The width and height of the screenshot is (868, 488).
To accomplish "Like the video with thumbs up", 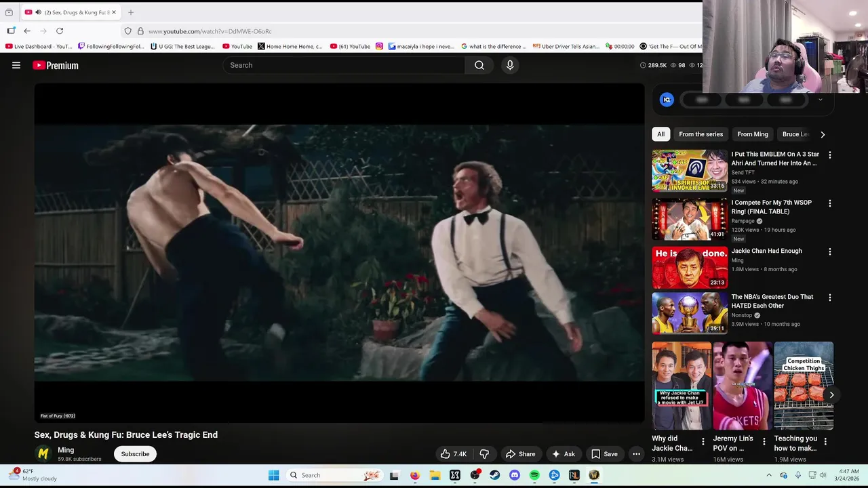I will tap(453, 454).
